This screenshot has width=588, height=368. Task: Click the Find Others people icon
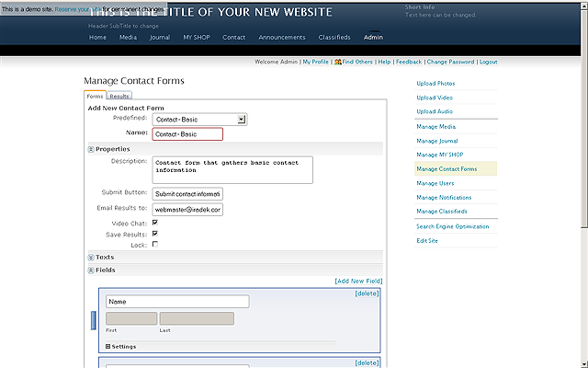coord(337,62)
